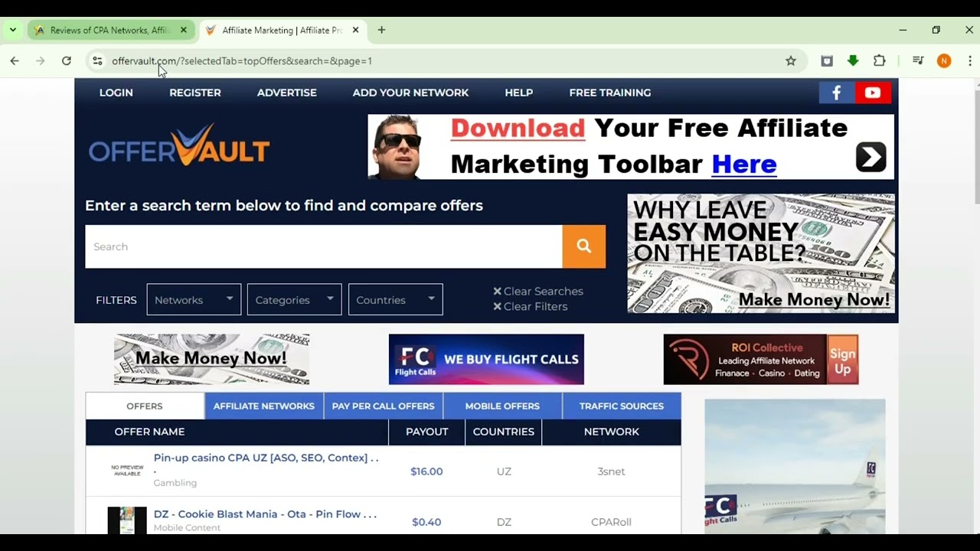Viewport: 980px width, 551px height.
Task: Open Chrome three-dot menu
Action: [969, 61]
